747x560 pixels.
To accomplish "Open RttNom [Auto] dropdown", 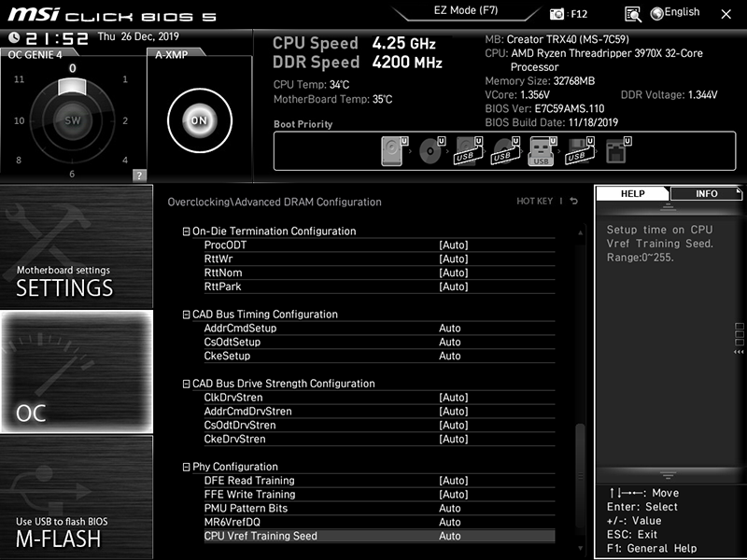I will 454,273.
